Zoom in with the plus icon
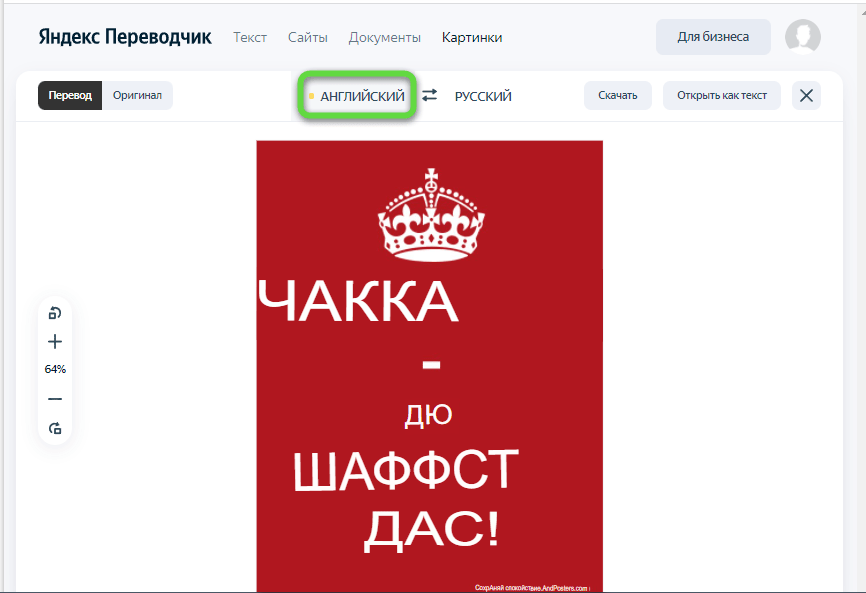The image size is (866, 593). click(x=55, y=342)
